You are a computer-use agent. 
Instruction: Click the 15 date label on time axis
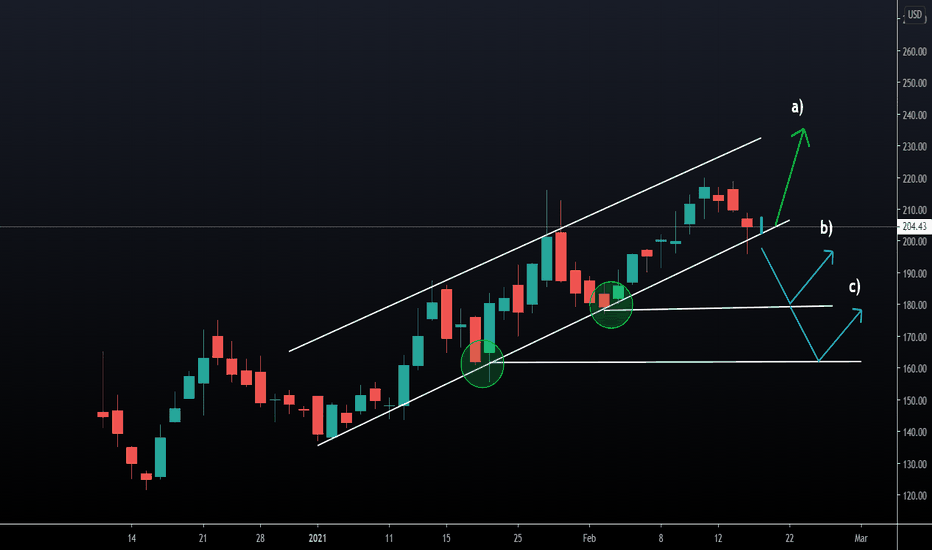click(446, 538)
